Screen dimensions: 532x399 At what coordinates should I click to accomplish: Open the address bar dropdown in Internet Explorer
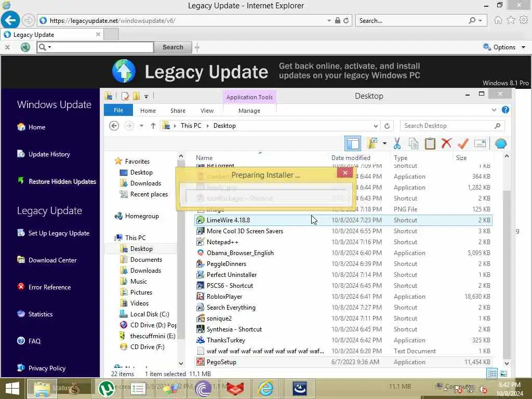pyautogui.click(x=329, y=21)
